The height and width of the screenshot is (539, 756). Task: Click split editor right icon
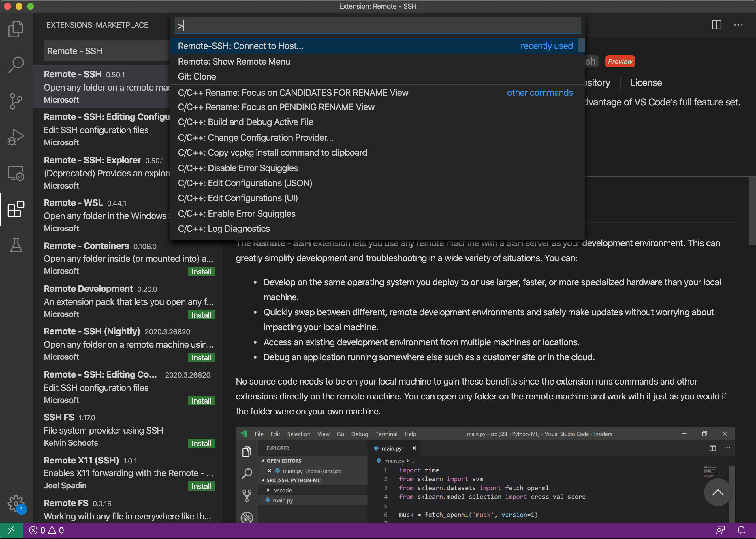[x=716, y=25]
